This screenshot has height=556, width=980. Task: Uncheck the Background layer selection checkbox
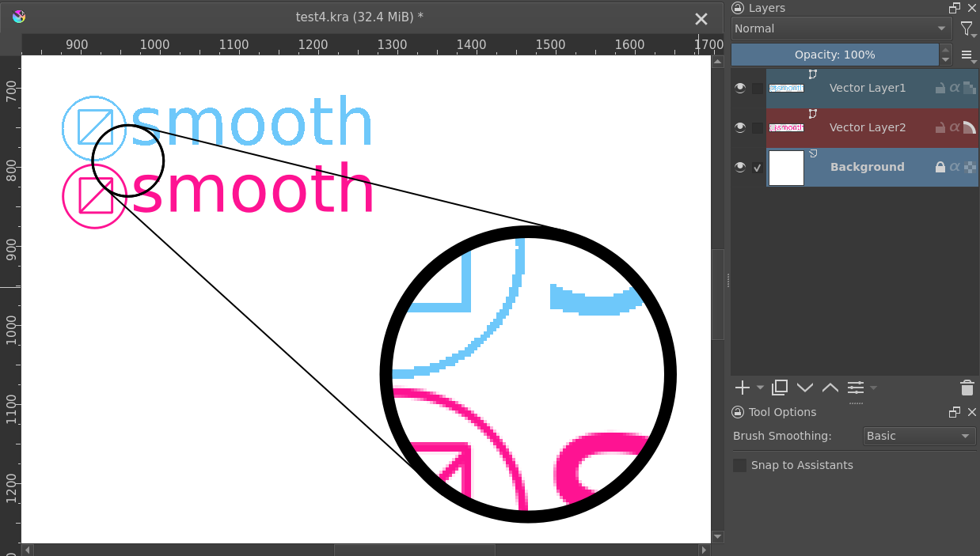click(758, 168)
